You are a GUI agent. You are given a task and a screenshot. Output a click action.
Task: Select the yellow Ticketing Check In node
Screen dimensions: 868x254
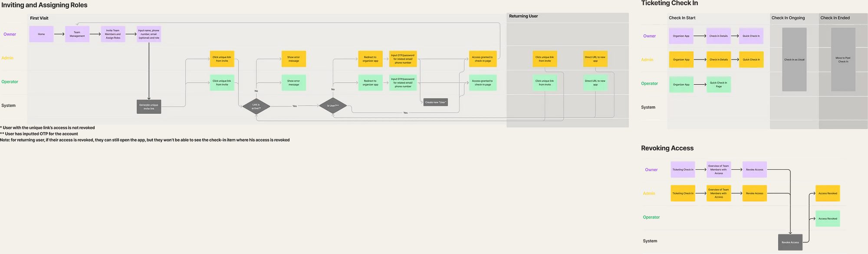click(683, 193)
